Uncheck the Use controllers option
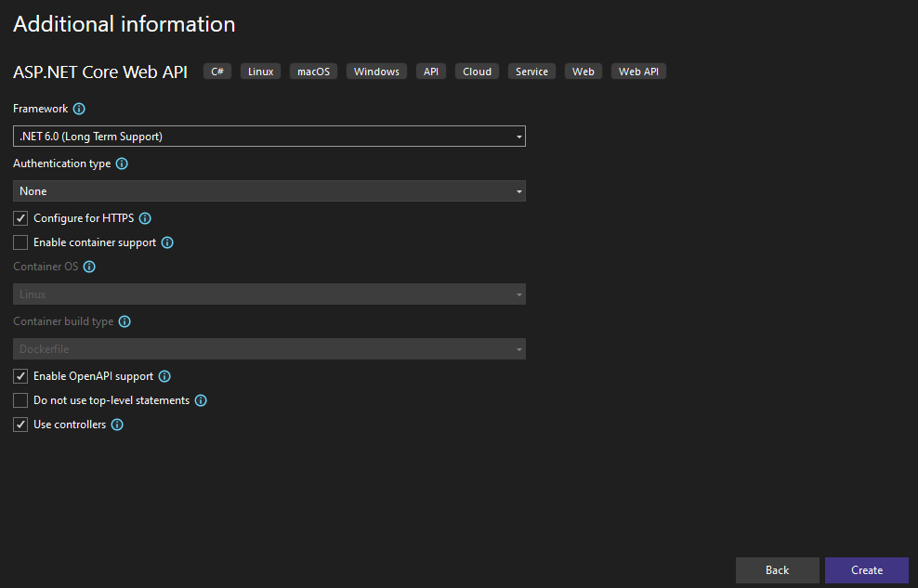The height and width of the screenshot is (588, 918). tap(20, 425)
